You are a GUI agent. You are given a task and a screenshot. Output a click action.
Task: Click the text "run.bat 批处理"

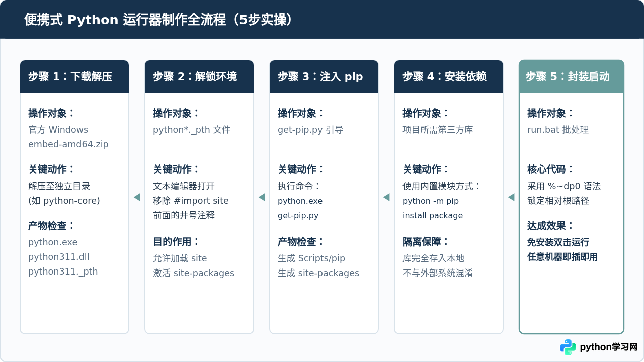558,130
